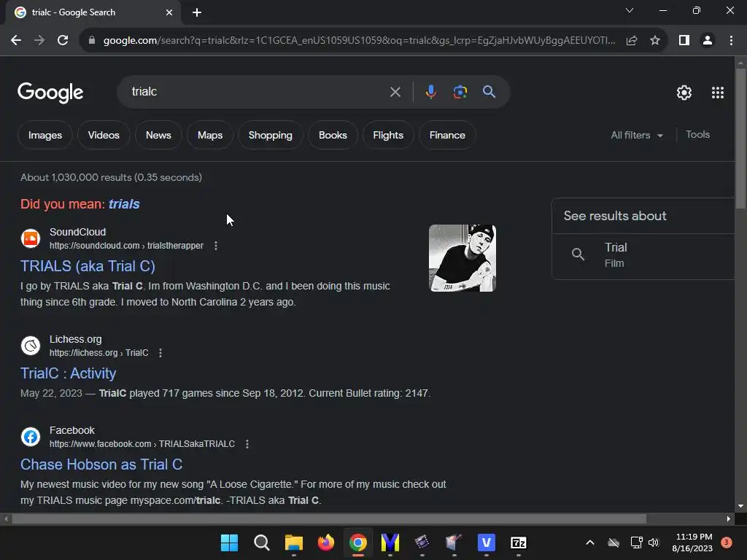747x560 pixels.
Task: Launch Firefox from taskbar
Action: pyautogui.click(x=326, y=542)
